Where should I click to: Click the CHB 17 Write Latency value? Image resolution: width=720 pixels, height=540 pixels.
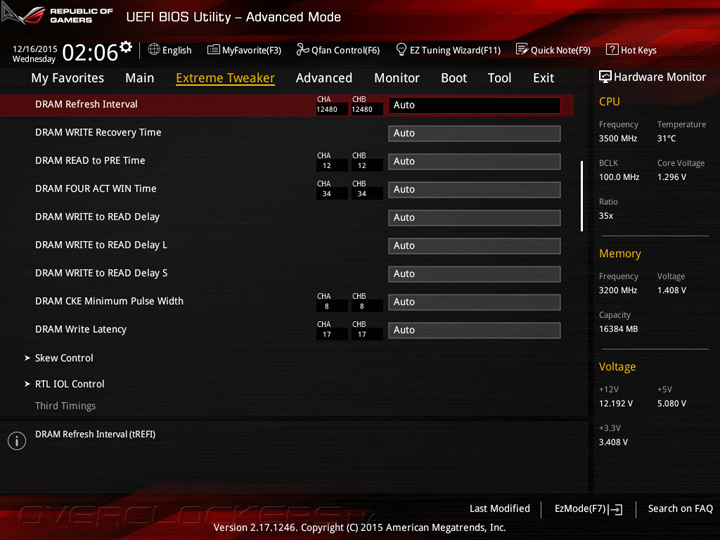tap(362, 334)
